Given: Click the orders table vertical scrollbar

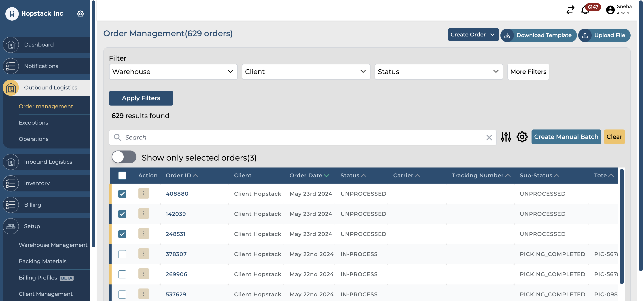Looking at the screenshot, I should click(621, 226).
